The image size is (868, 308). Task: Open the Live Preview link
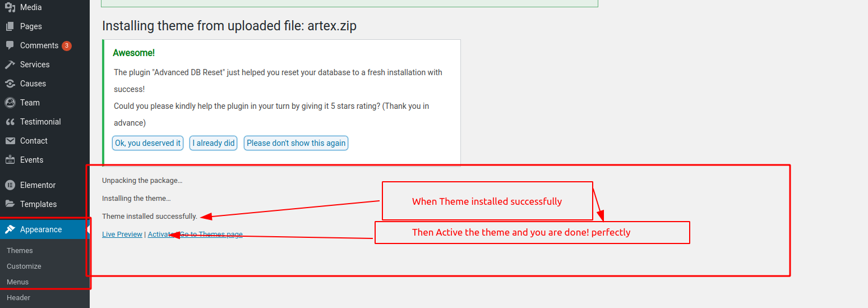(122, 235)
